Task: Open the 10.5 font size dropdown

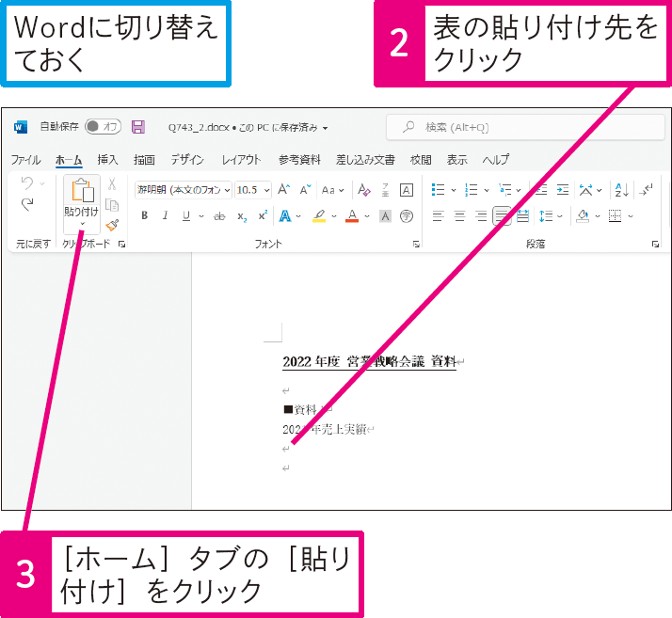Action: point(266,190)
